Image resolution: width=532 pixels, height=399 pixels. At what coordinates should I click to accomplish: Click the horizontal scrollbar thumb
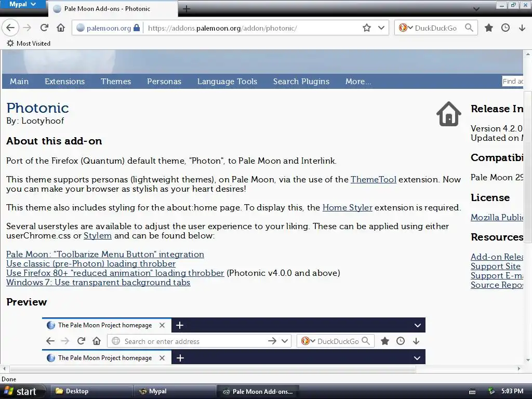[x=212, y=368]
